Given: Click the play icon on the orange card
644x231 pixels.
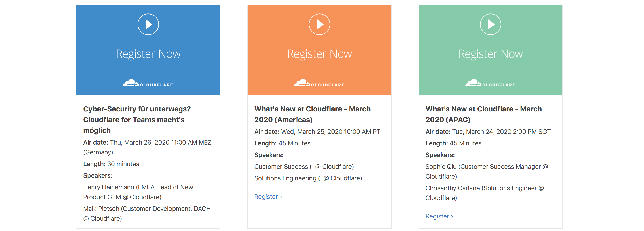Looking at the screenshot, I should [x=320, y=24].
